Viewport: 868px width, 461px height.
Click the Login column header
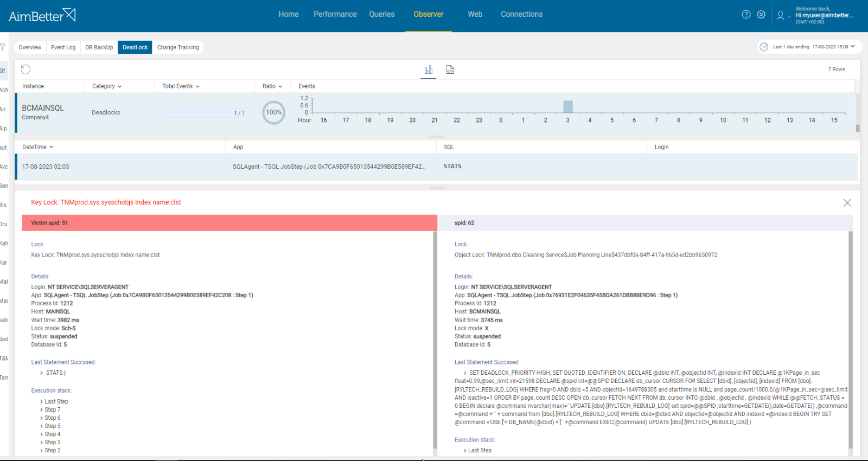tap(662, 147)
